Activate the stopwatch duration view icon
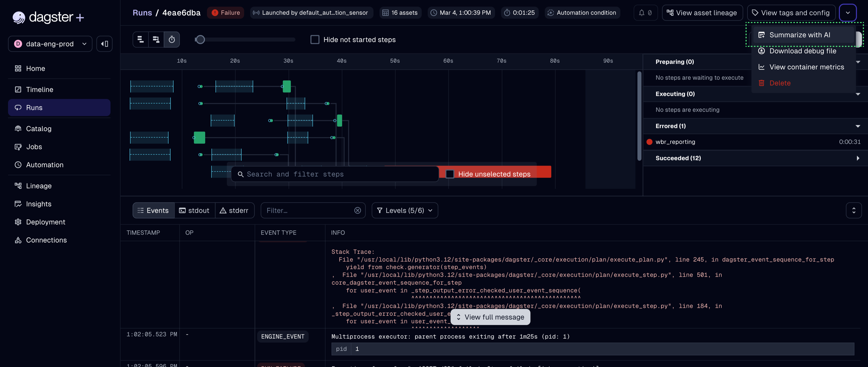 tap(172, 39)
